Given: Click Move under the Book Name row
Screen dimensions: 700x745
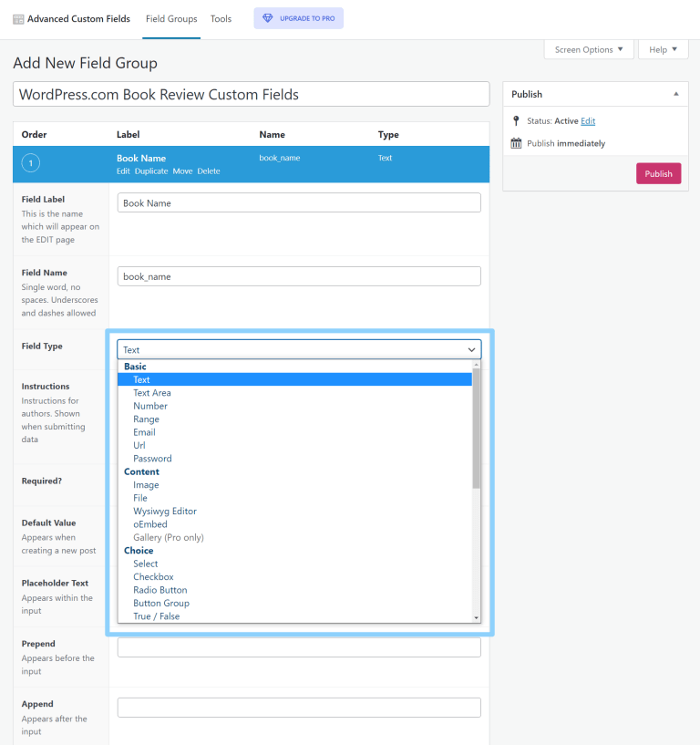Looking at the screenshot, I should [x=182, y=171].
